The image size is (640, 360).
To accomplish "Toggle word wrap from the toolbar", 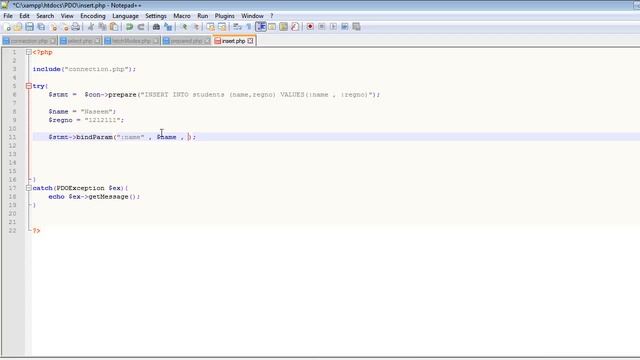I will (x=237, y=27).
